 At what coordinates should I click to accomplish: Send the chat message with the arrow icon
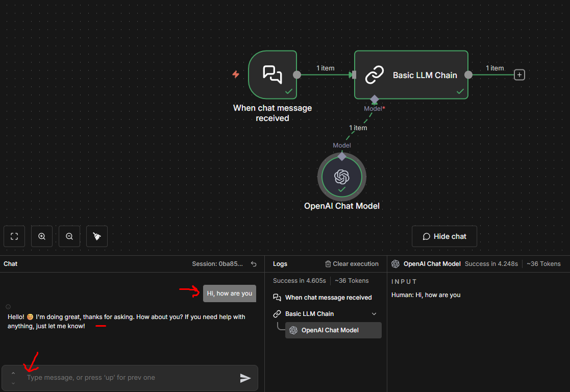[x=245, y=378]
